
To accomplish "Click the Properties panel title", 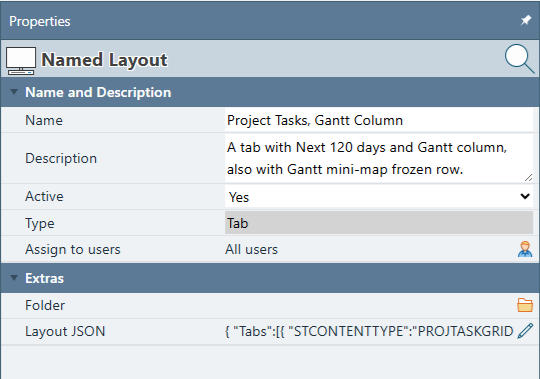I will click(40, 21).
